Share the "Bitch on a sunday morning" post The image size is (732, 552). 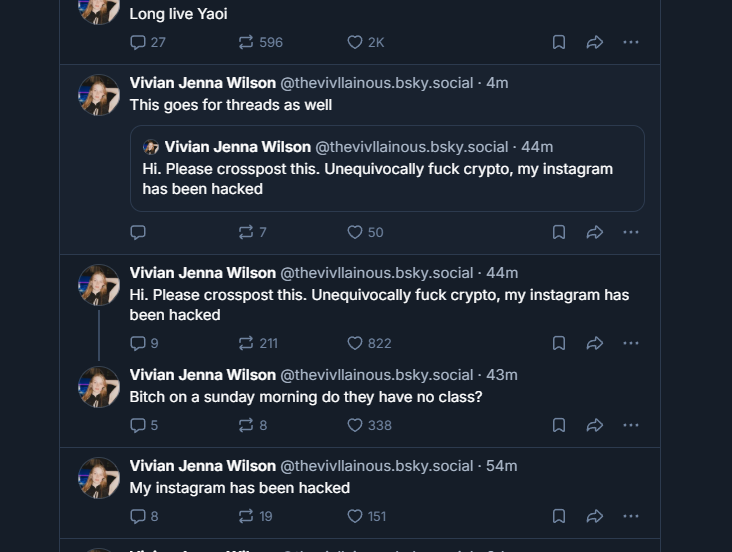pyautogui.click(x=595, y=425)
